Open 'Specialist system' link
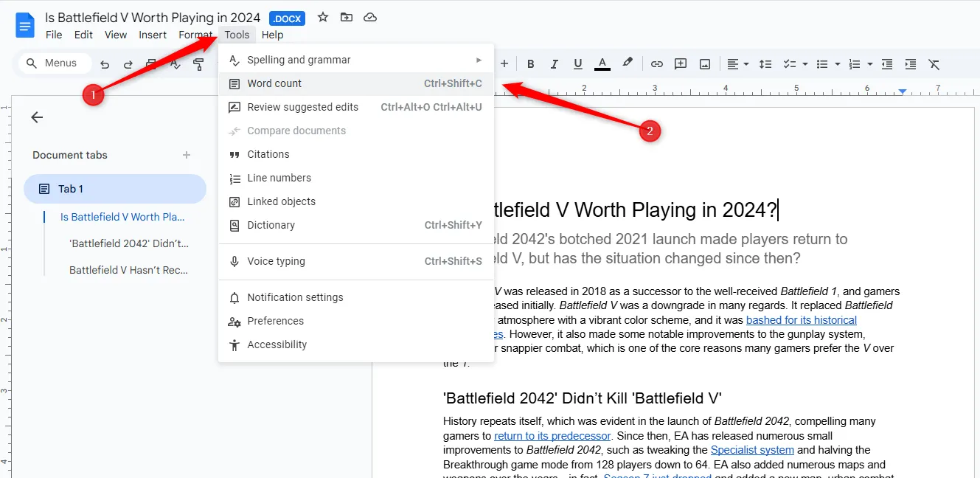This screenshot has width=980, height=478. click(x=752, y=450)
